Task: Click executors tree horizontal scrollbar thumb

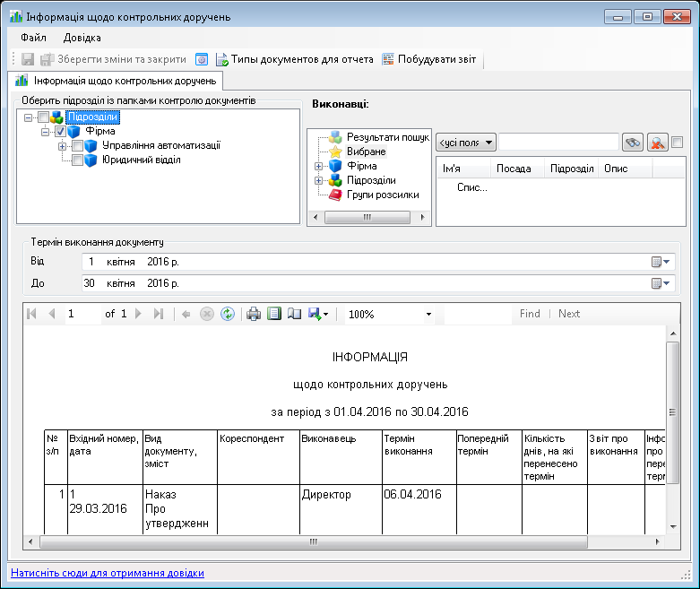Action: (367, 218)
